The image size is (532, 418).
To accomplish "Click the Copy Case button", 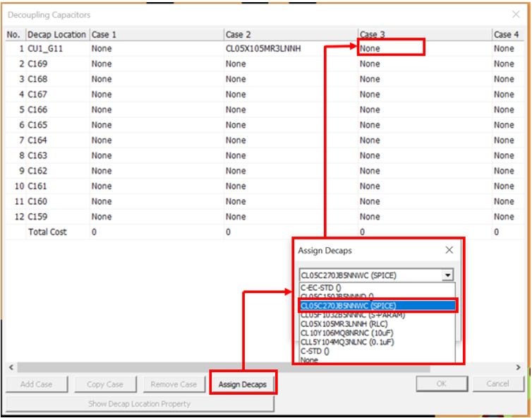I will tap(105, 384).
